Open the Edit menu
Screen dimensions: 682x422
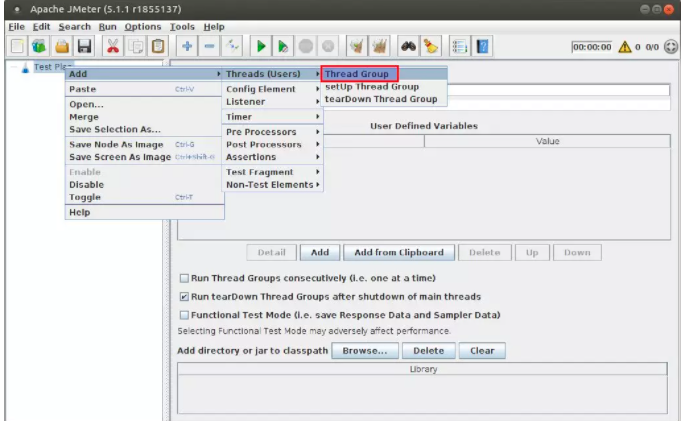pos(41,27)
